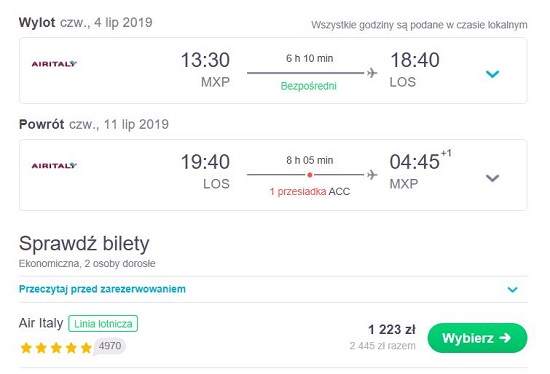
Task: Click the Bezpośredni direct flight label
Action: coord(309,86)
